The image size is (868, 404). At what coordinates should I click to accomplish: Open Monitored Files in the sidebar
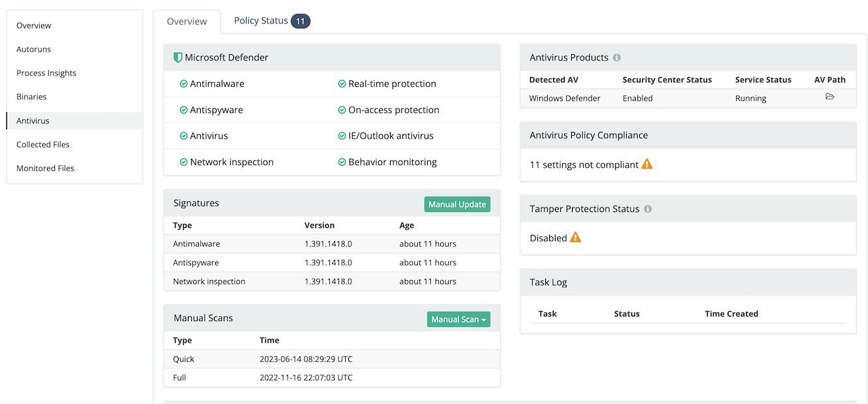point(74,168)
